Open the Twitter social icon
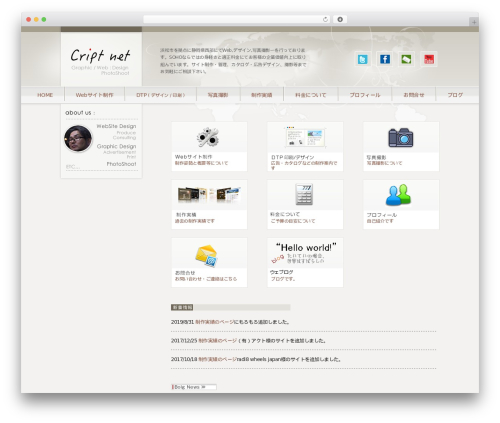The image size is (500, 423). (x=362, y=59)
